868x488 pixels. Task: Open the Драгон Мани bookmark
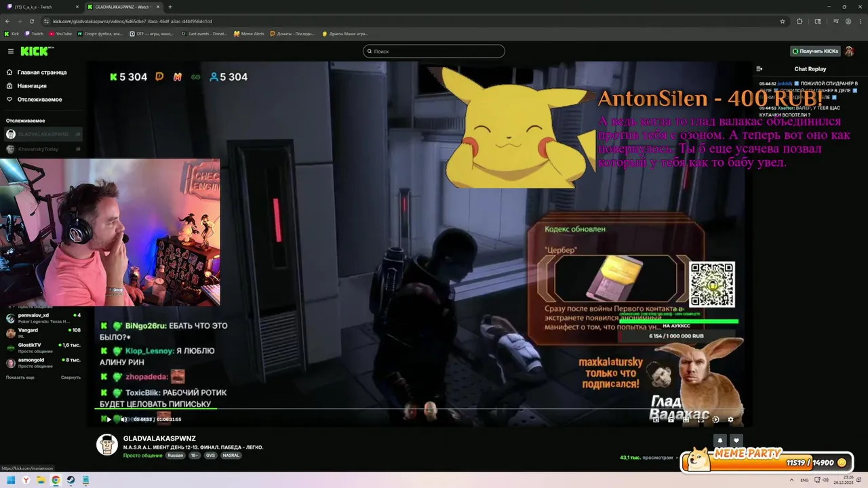[344, 33]
